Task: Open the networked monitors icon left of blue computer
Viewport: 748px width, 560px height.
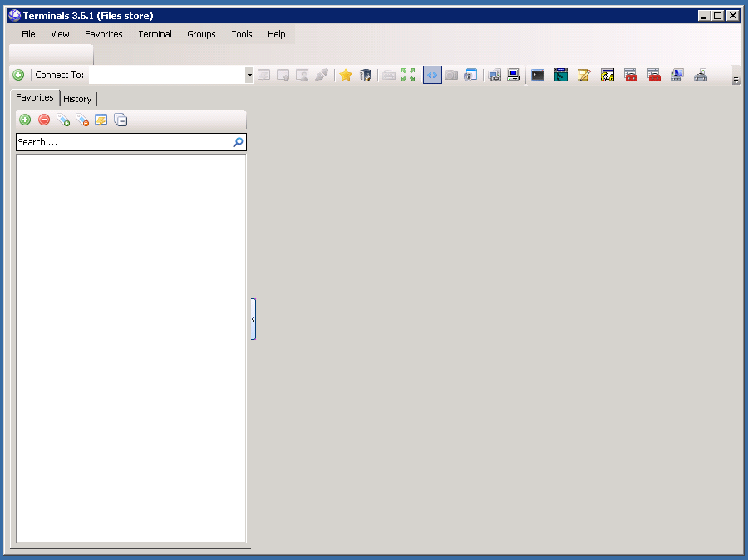Action: pyautogui.click(x=495, y=75)
